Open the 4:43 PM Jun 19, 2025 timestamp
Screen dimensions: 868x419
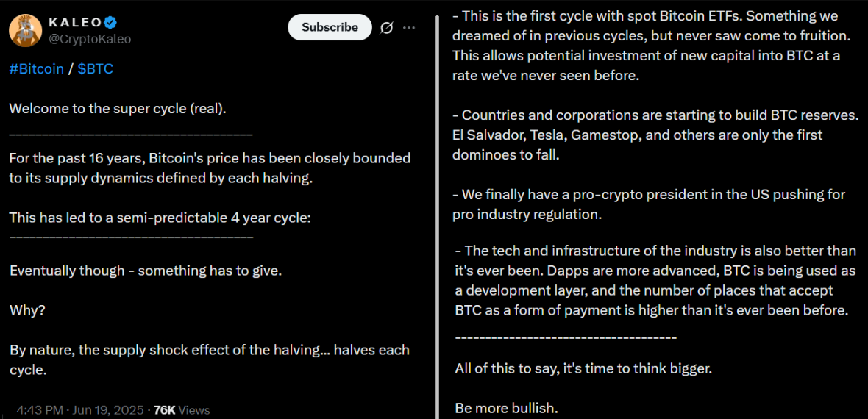click(x=82, y=410)
